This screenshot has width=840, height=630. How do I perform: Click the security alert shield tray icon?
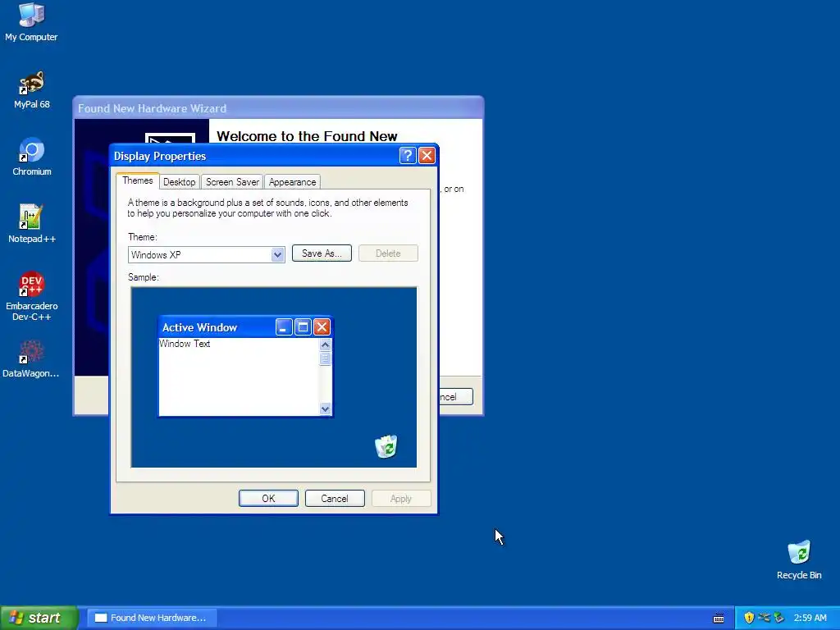[x=749, y=618]
